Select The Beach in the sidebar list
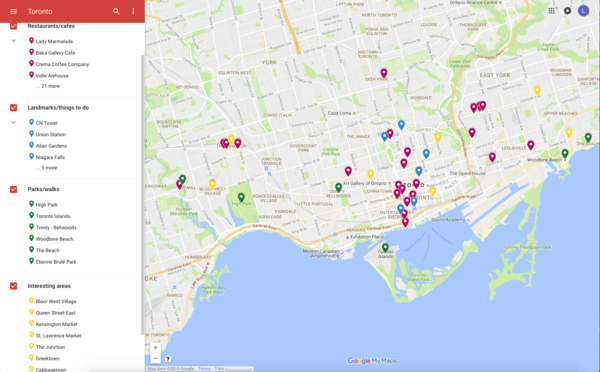 [x=47, y=250]
